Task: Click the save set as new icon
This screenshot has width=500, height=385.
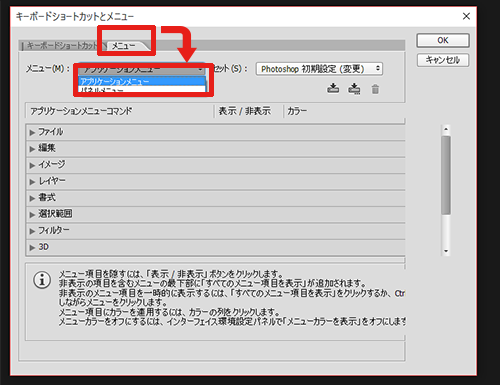Action: (x=354, y=89)
